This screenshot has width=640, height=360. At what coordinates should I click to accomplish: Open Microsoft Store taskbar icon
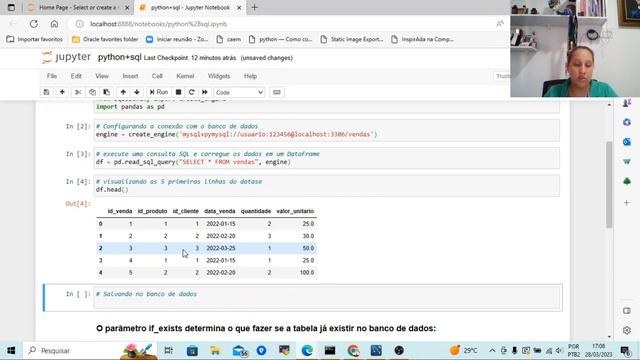192,351
